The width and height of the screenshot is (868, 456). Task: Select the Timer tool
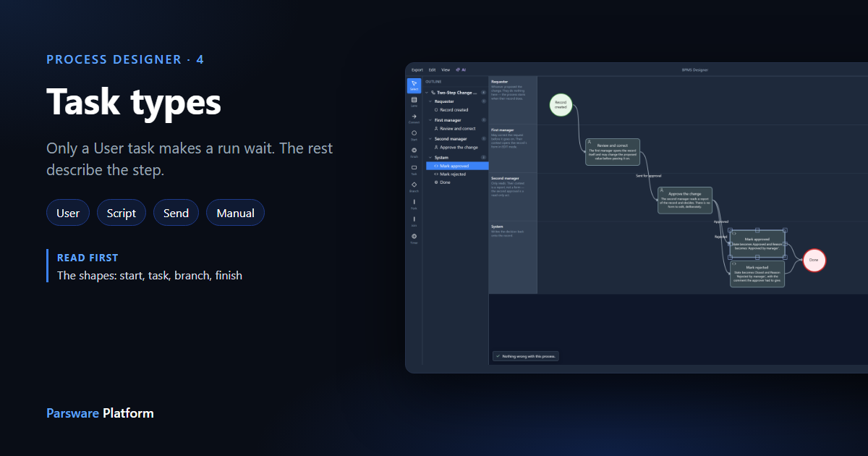tap(414, 239)
